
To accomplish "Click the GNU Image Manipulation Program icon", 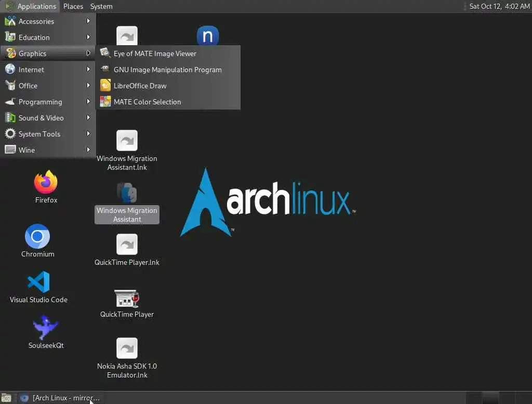I will [105, 69].
